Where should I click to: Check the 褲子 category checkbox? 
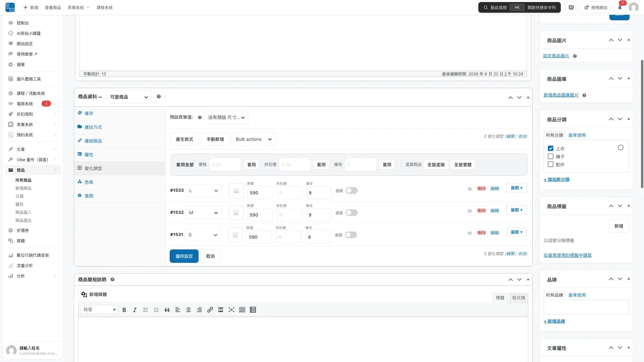[x=550, y=157]
